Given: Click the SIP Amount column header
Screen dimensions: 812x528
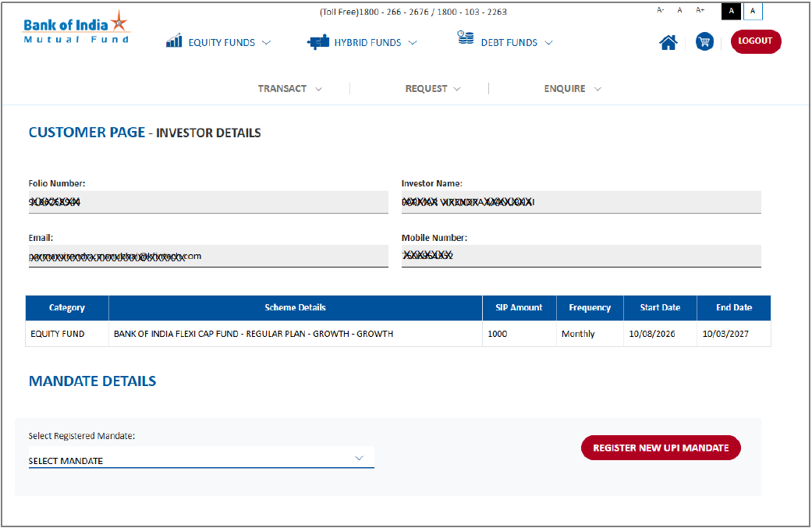Looking at the screenshot, I should point(519,307).
